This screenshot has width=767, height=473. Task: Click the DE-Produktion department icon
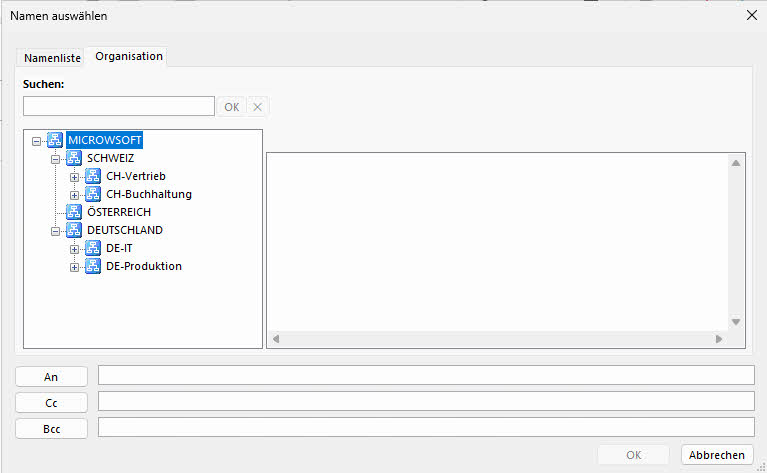tap(93, 266)
